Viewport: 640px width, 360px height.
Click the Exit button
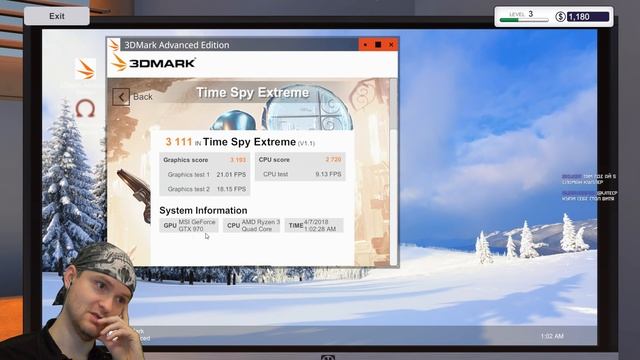point(57,16)
